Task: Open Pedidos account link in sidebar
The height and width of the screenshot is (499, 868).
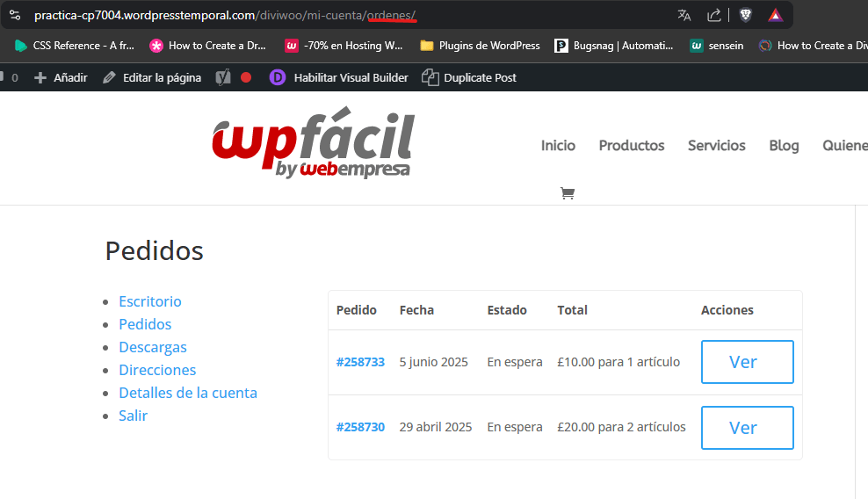Action: click(x=145, y=324)
